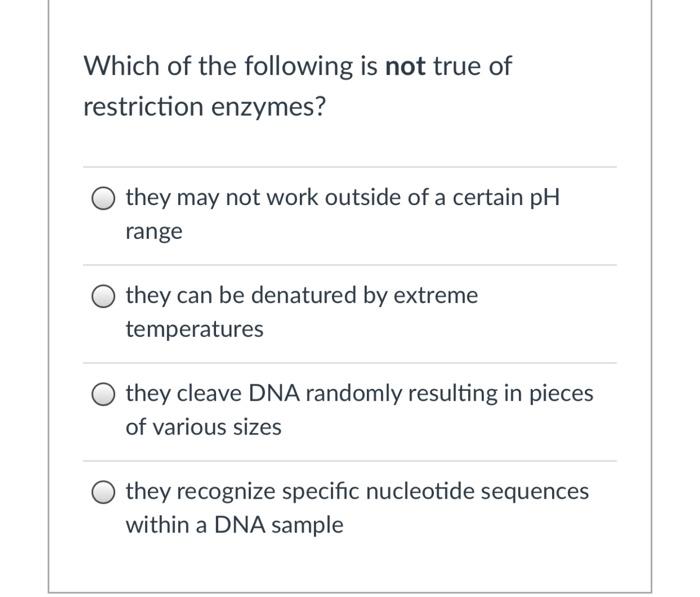Select the radio button for pH range option

click(103, 198)
